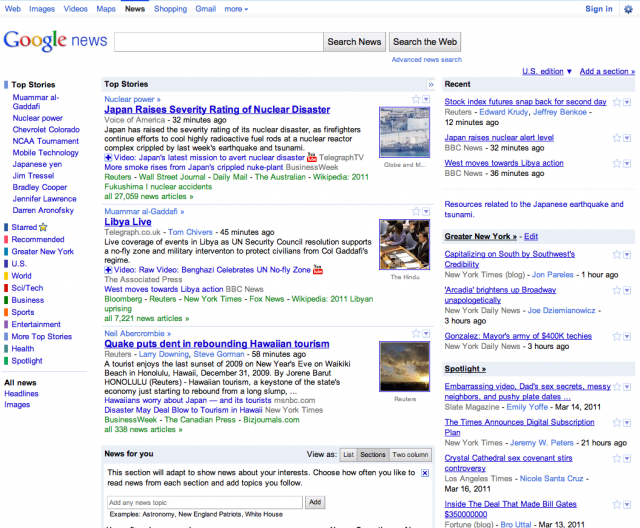Click the Add any news topic field

click(x=205, y=502)
